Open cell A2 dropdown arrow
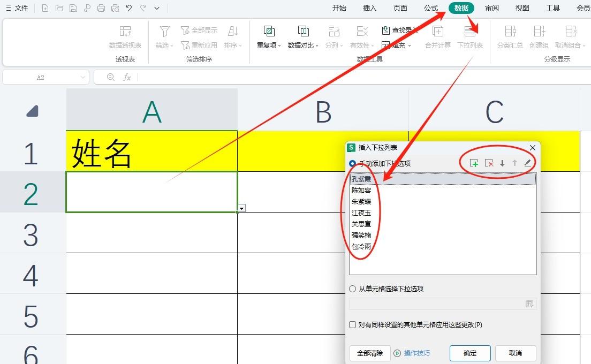 (242, 208)
